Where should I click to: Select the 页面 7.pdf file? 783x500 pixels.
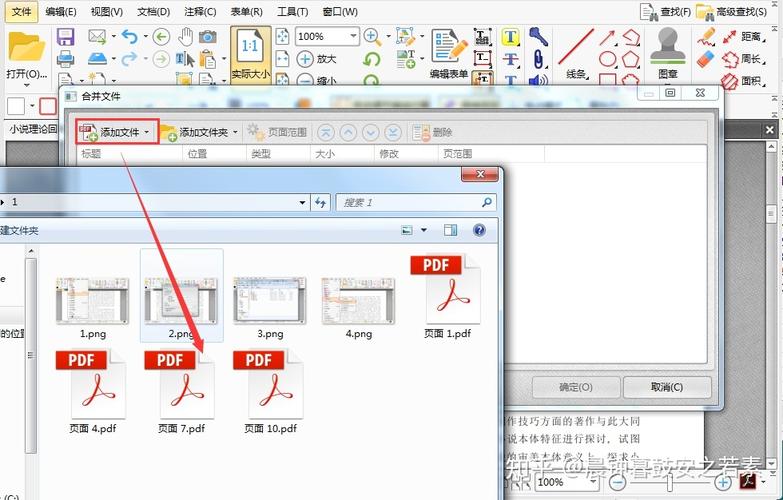(181, 393)
